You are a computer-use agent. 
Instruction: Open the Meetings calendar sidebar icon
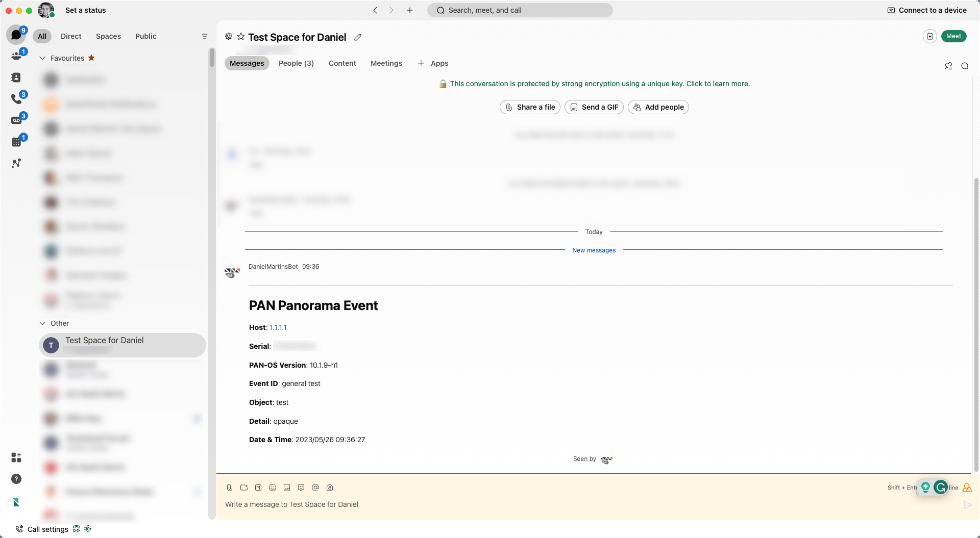coord(16,142)
